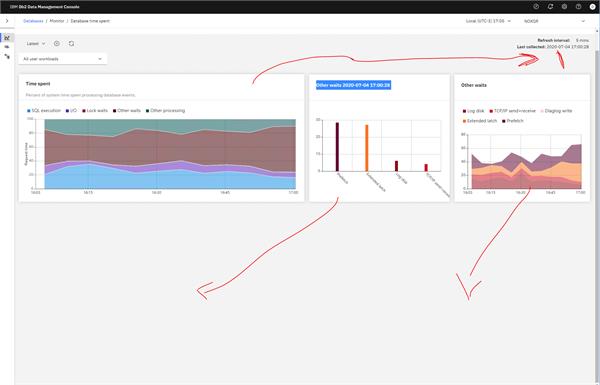
Task: Click the Database time spent breadcrumb
Action: [x=90, y=21]
